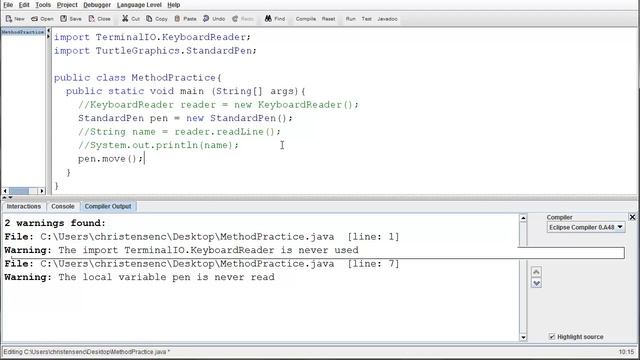Click the 'public class MethodPractice{' line
Screen dimensions: 640x360
coord(138,78)
